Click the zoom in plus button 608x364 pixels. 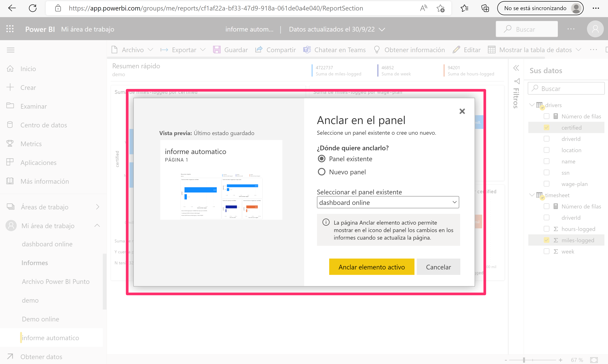[560, 360]
